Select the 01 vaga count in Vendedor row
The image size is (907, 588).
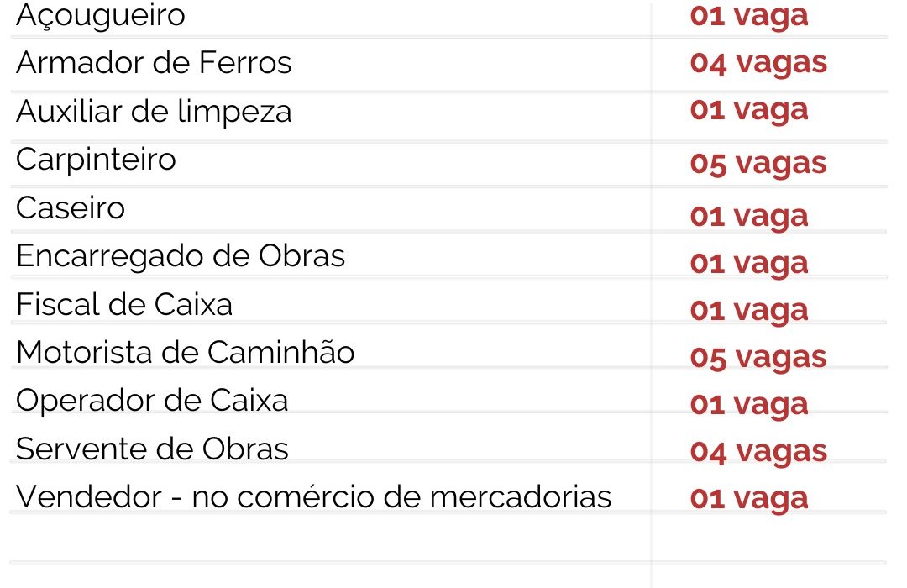[749, 498]
